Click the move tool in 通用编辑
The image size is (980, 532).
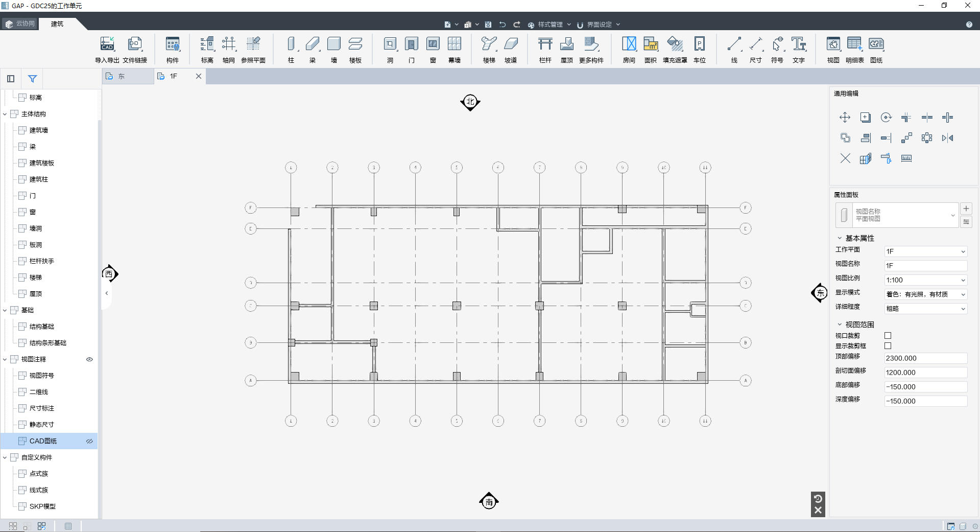click(x=845, y=118)
